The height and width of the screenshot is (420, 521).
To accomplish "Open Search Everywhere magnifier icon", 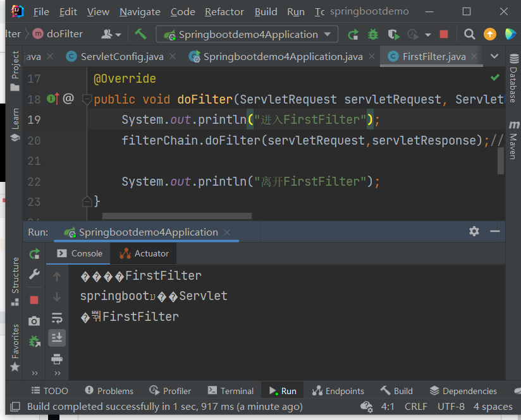I will click(469, 34).
